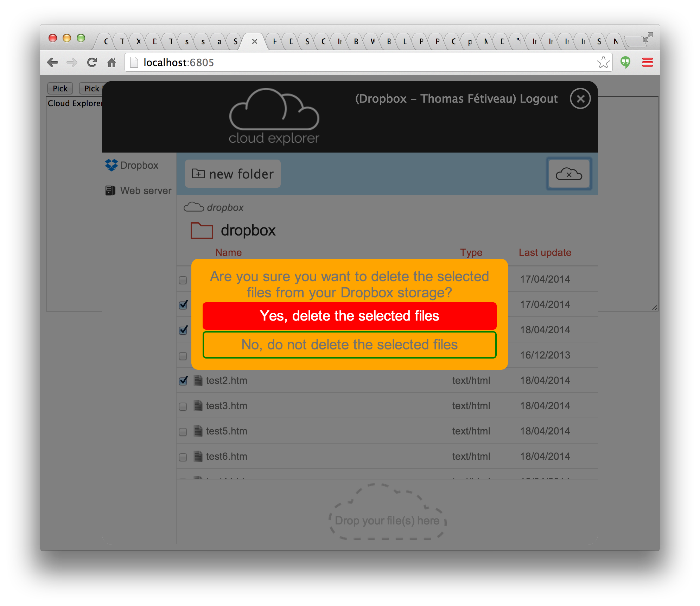Choose No, do not delete the selected files
Viewport: 700px width, 606px height.
pyautogui.click(x=349, y=345)
